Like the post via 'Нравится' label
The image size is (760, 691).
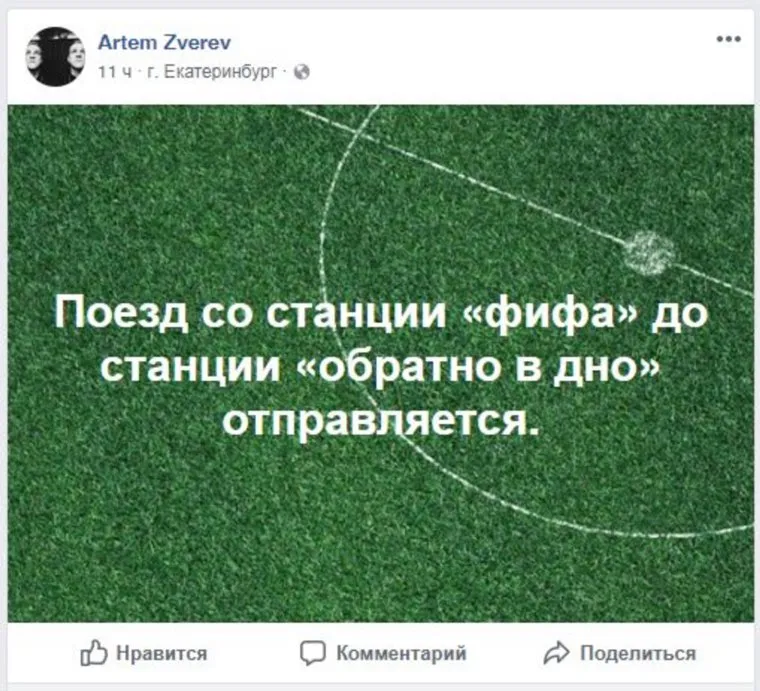click(162, 654)
